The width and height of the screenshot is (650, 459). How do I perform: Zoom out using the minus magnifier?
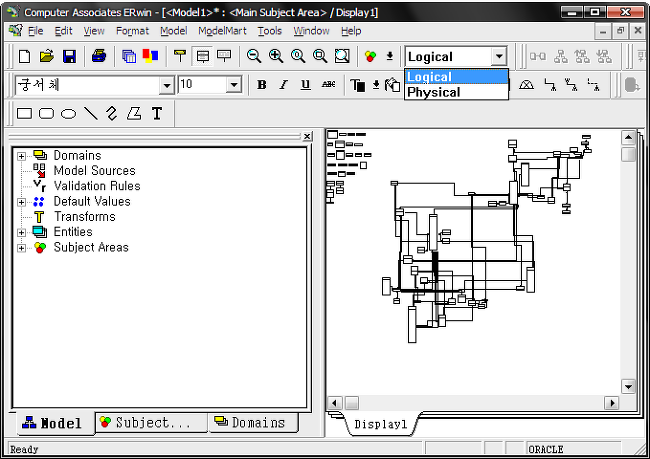tap(254, 56)
